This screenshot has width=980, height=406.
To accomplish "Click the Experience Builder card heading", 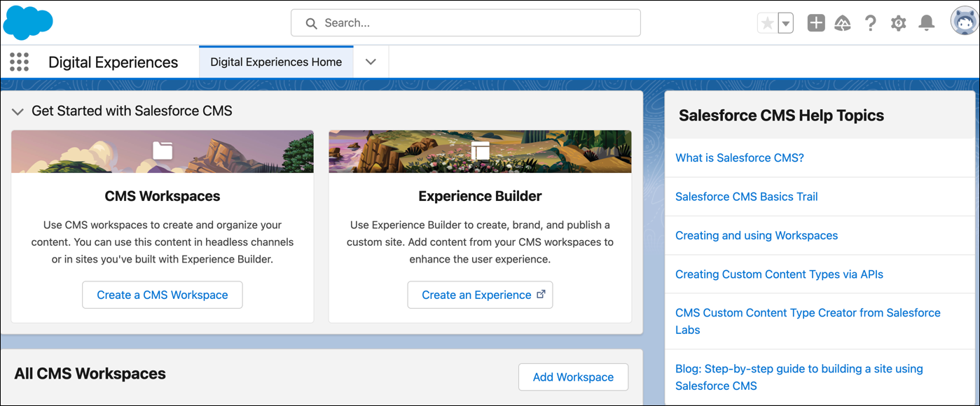I will pyautogui.click(x=480, y=196).
